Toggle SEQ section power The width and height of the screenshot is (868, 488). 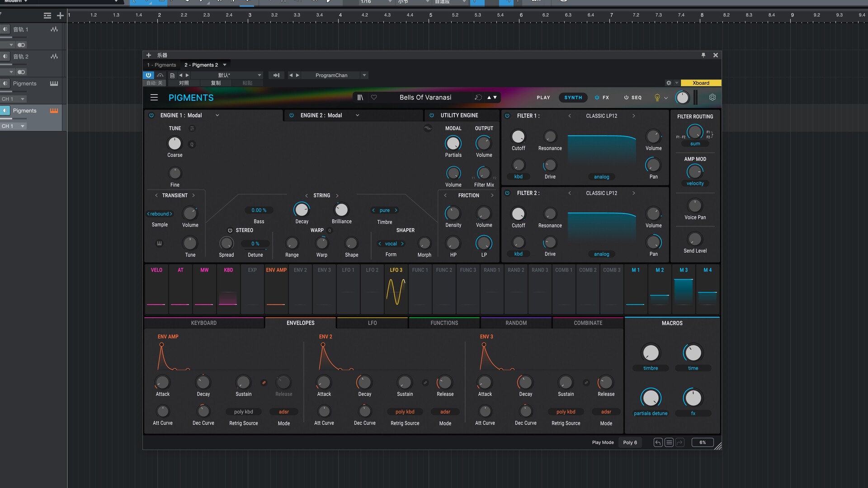coord(626,98)
